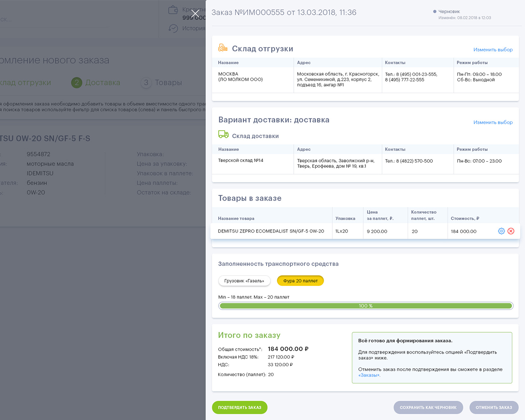Click the phone Тел.: 8 (4822) 570-500
Screen dimensions: 525x420
pos(409,161)
